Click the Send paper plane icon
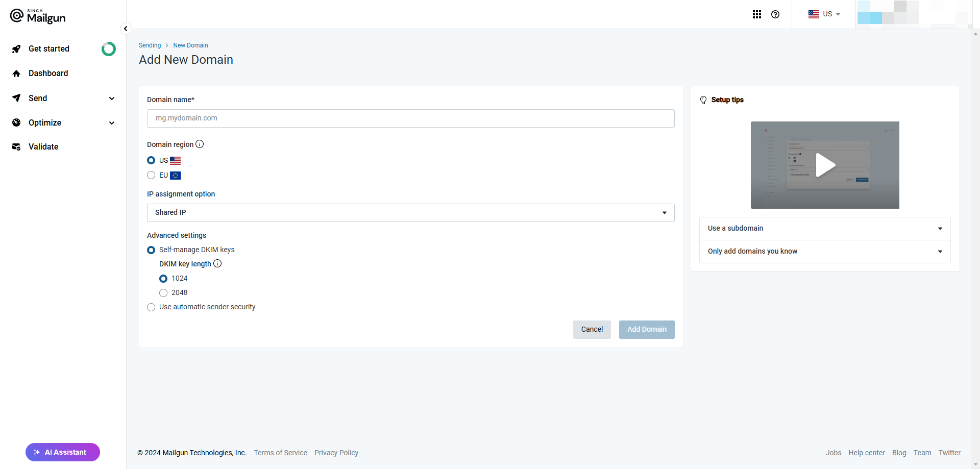The image size is (980, 469). pos(16,98)
